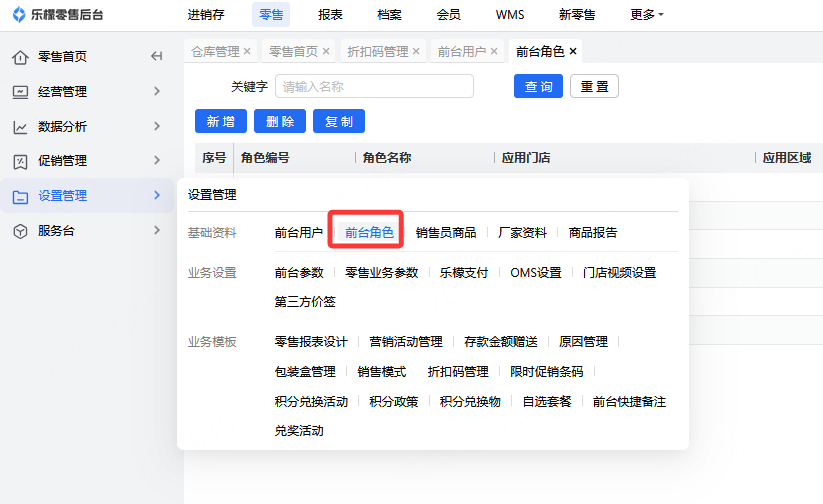Switch to the 仓库管理 tab

coord(215,51)
